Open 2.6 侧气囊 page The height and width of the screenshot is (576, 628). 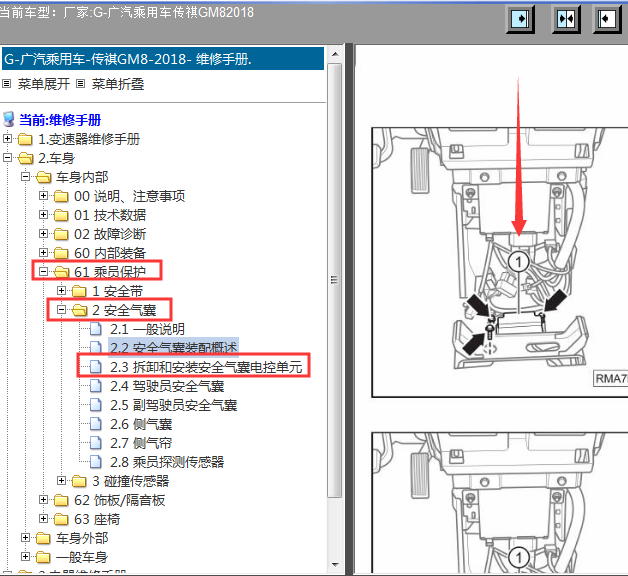tap(141, 424)
